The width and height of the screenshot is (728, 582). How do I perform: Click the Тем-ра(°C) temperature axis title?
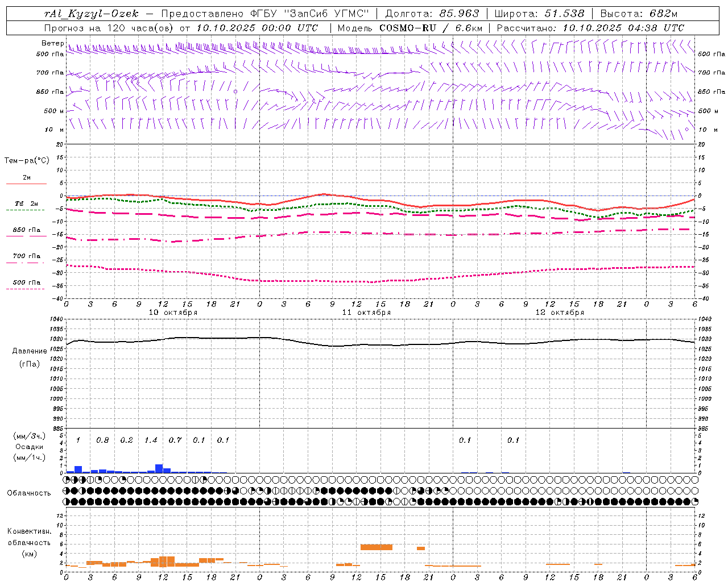click(27, 161)
